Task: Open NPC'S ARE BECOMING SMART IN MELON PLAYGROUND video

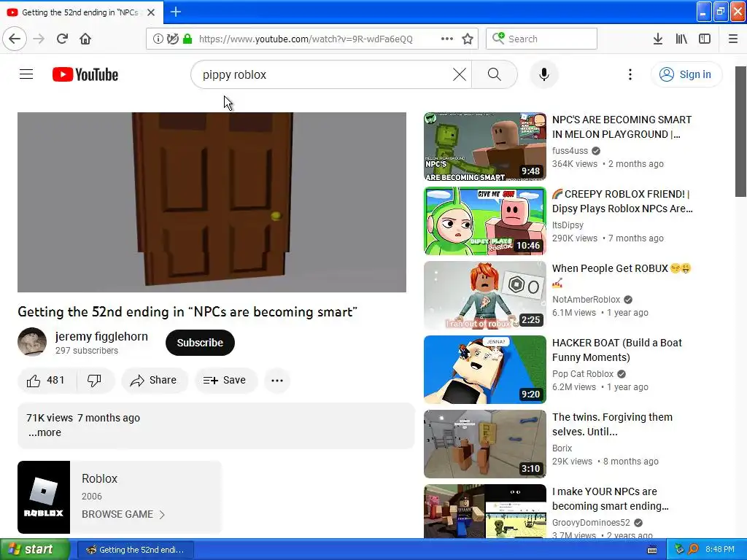Action: click(622, 127)
